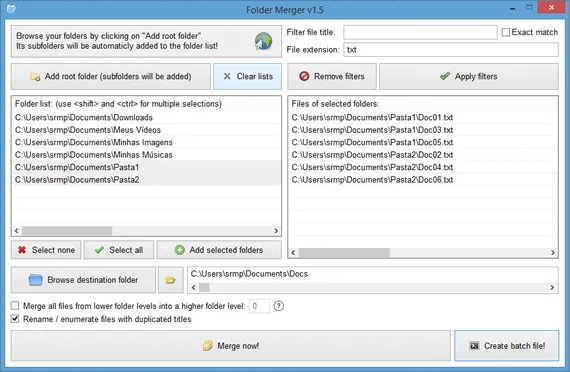
Task: Click the higher folder level number field
Action: coord(259,306)
